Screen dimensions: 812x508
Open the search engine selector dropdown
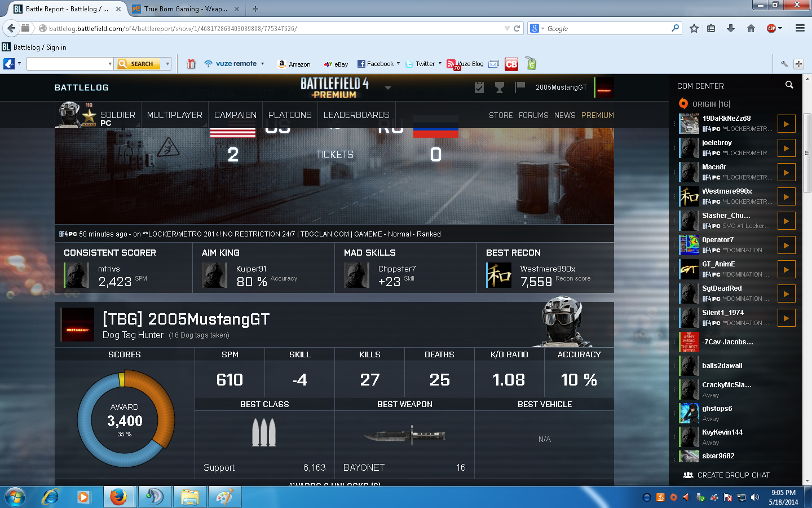click(537, 28)
